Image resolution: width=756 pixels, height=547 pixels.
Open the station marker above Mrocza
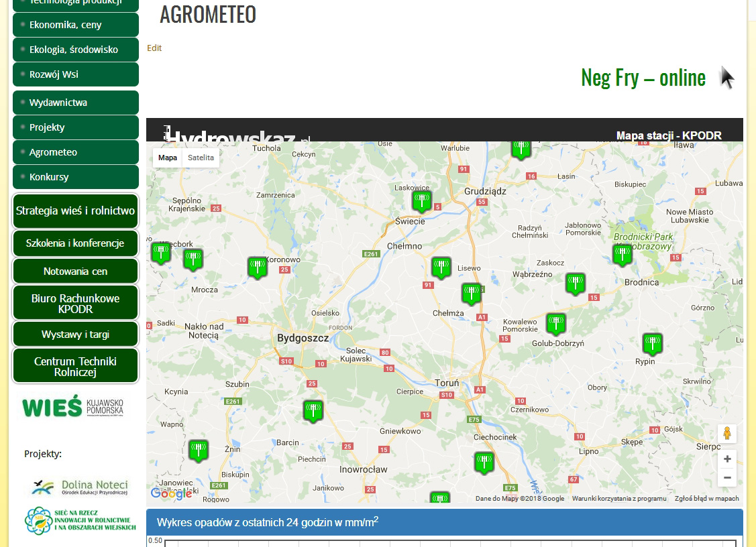[x=193, y=259]
